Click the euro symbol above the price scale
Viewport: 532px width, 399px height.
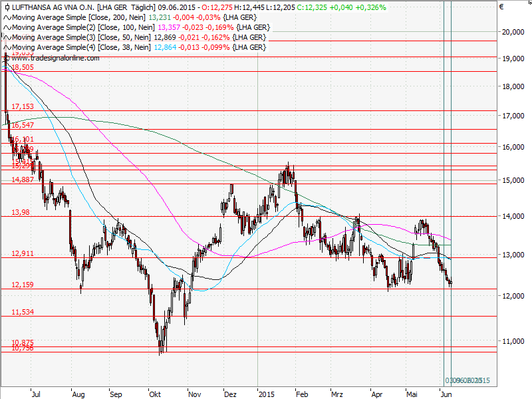point(501,7)
